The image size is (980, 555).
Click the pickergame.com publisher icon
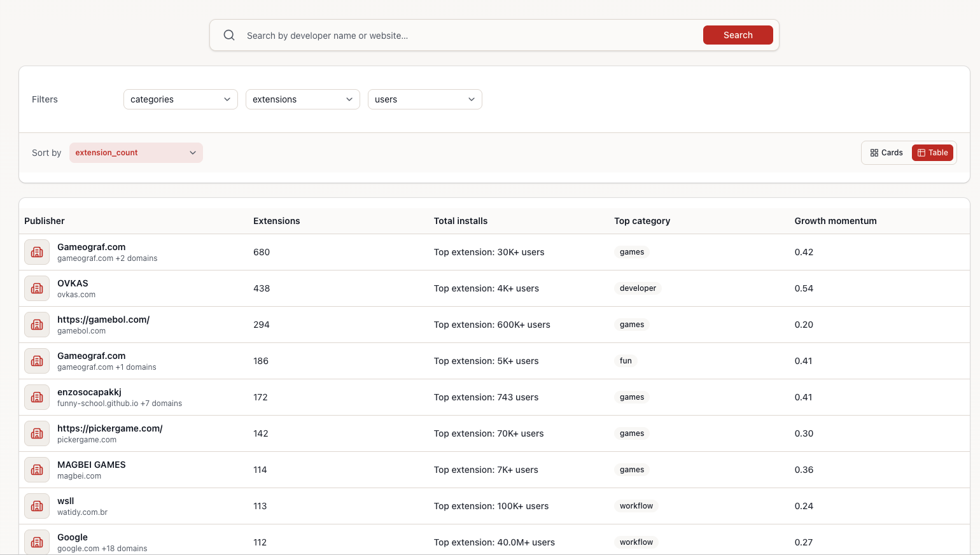tap(37, 433)
